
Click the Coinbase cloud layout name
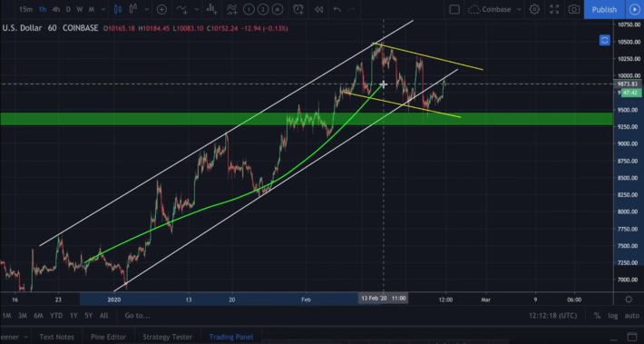pos(490,9)
